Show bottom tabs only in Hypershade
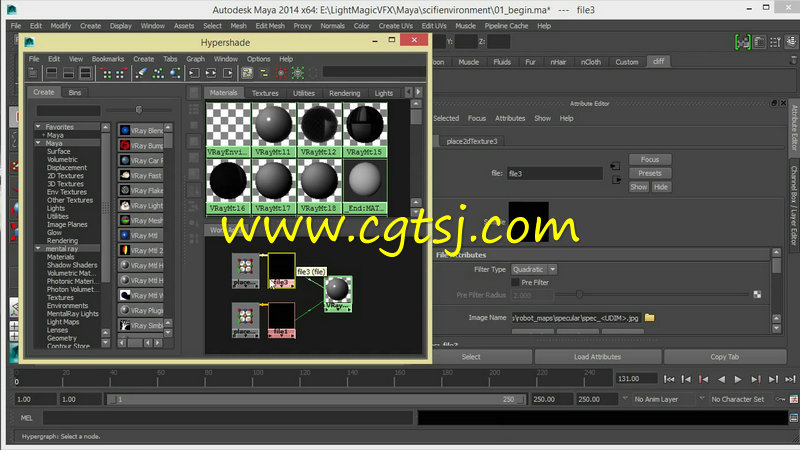 pyautogui.click(x=68, y=73)
